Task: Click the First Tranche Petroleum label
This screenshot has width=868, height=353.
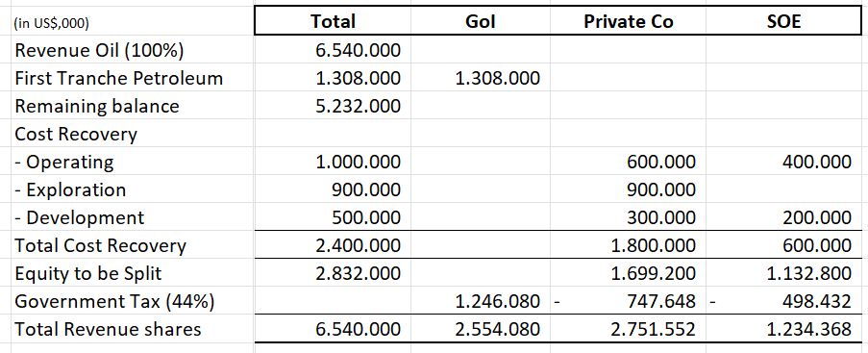Action: coord(118,78)
